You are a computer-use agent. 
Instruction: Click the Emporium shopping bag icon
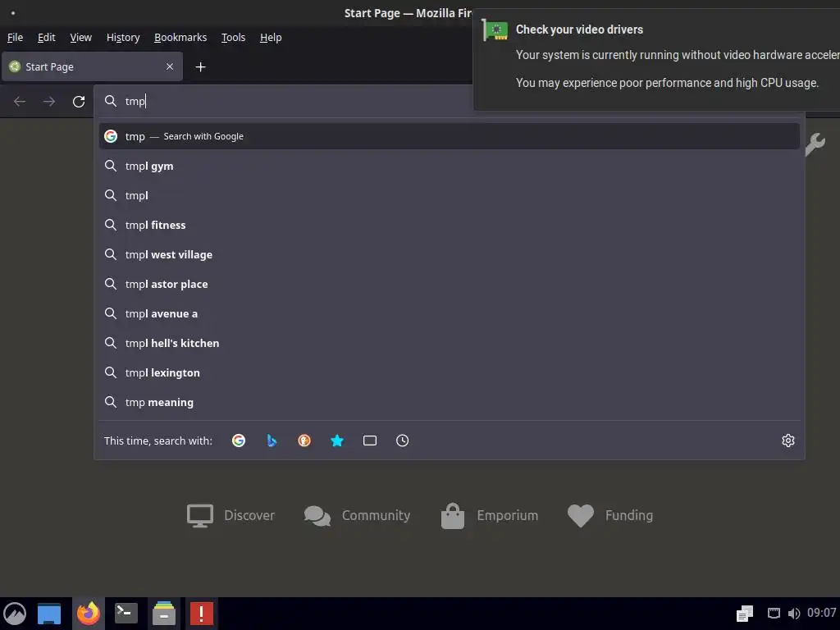pos(453,515)
